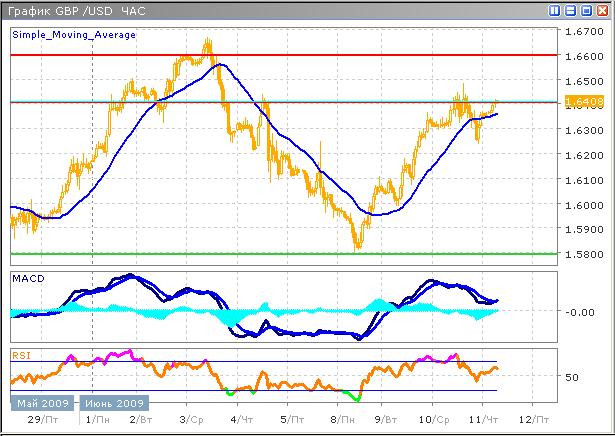Close the GBP/USD chart window
Screen dimensions: 615x436
click(x=602, y=10)
